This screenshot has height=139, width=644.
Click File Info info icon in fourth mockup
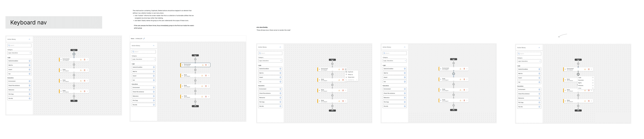click(x=405, y=106)
